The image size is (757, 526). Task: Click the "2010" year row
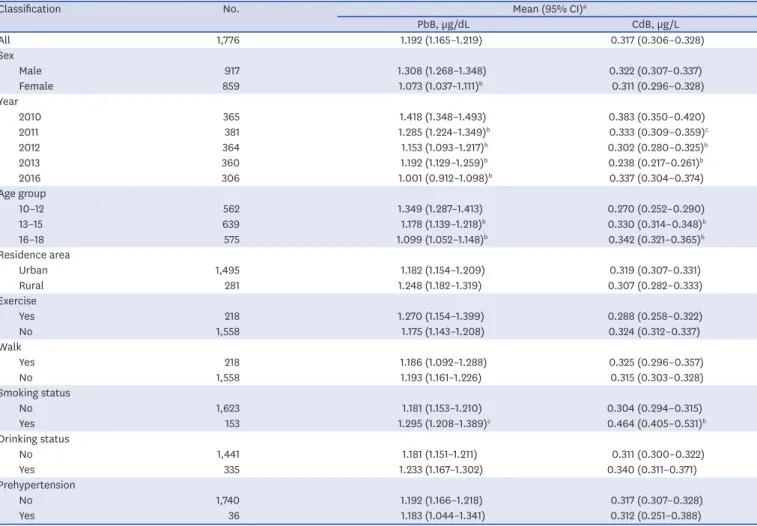click(30, 117)
